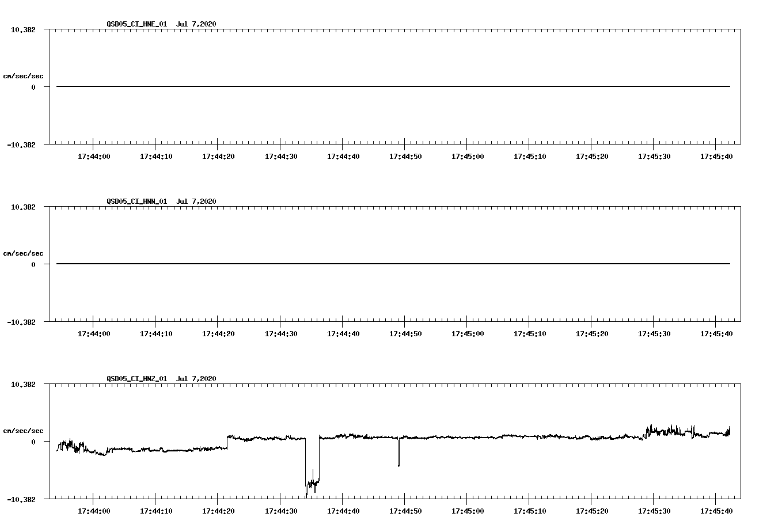Pick the 17:45:20 time label under HNZ plot

coord(592,511)
